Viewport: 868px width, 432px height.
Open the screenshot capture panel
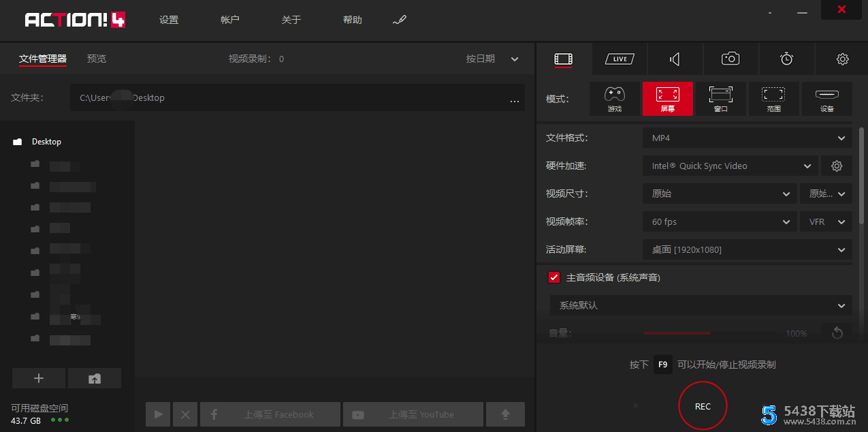tap(730, 59)
